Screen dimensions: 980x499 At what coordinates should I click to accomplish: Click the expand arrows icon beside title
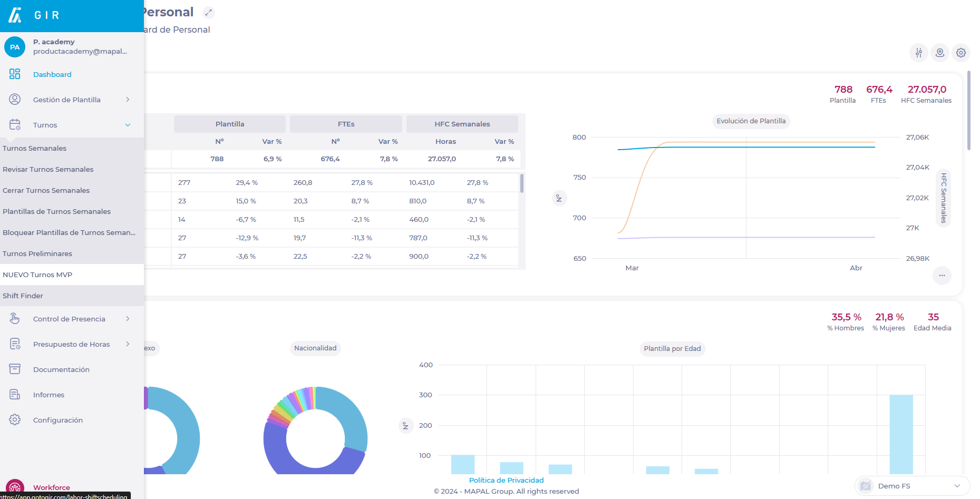coord(209,13)
